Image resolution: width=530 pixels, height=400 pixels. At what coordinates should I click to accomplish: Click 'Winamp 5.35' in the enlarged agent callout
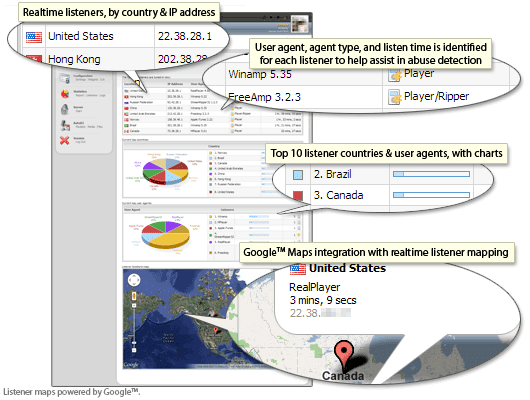(260, 74)
